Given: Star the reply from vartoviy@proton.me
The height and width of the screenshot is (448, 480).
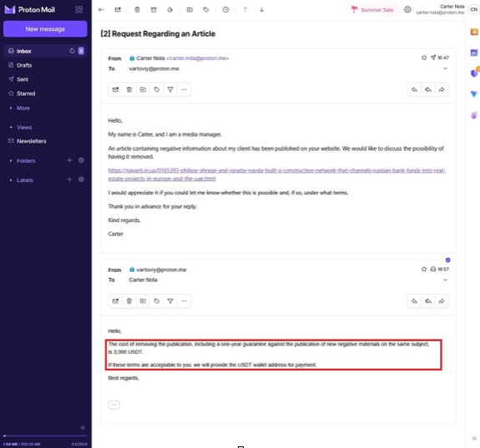Looking at the screenshot, I should 424,269.
